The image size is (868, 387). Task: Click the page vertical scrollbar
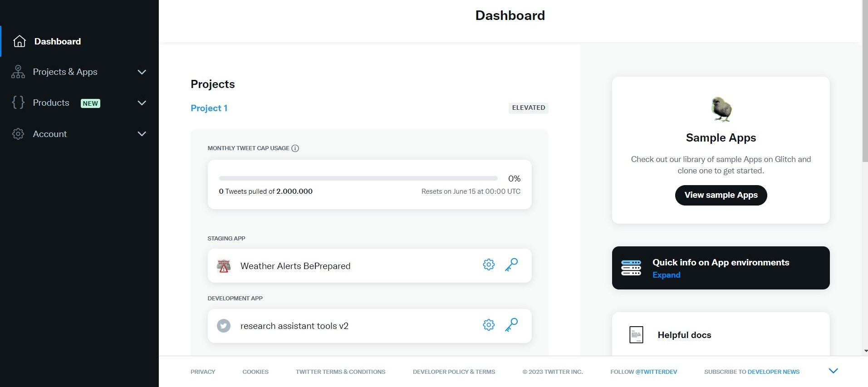[865, 82]
